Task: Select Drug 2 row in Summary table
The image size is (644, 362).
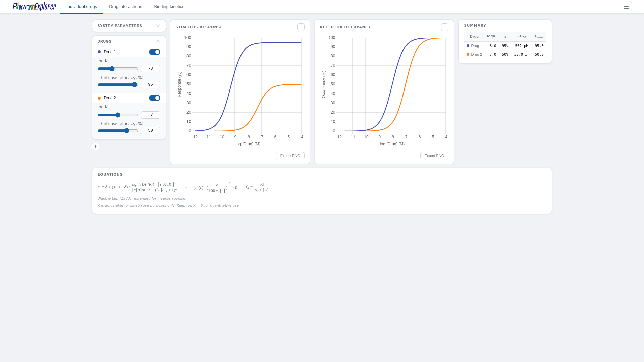Action: pos(505,54)
